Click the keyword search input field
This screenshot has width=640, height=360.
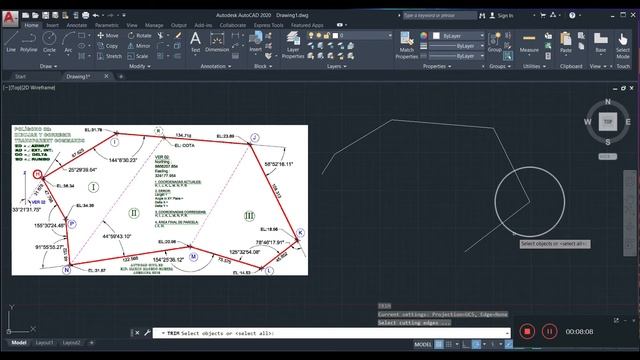click(x=440, y=16)
